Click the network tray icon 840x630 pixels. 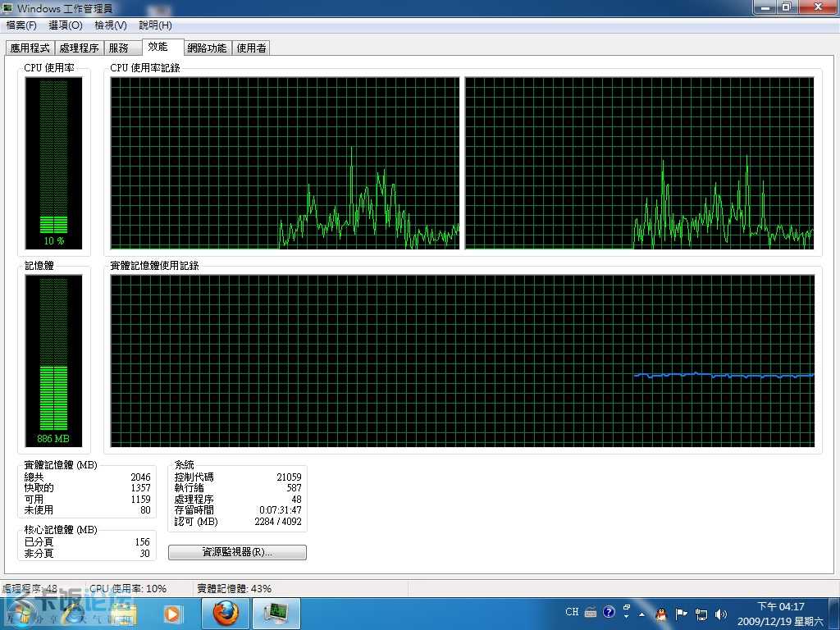[x=701, y=614]
